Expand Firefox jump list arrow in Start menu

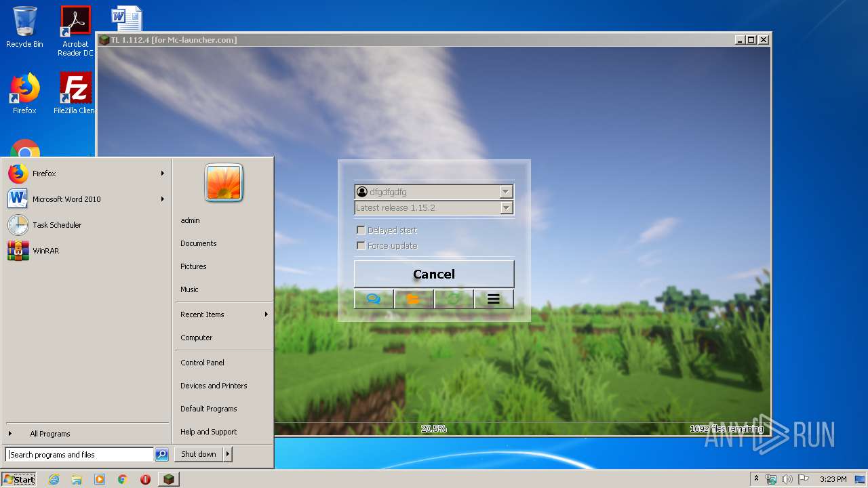pos(163,174)
